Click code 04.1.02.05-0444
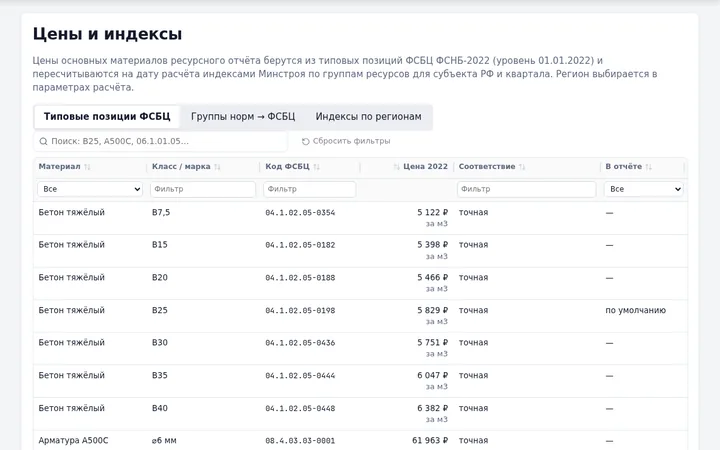Screen dimensions: 720x450 click(300, 376)
